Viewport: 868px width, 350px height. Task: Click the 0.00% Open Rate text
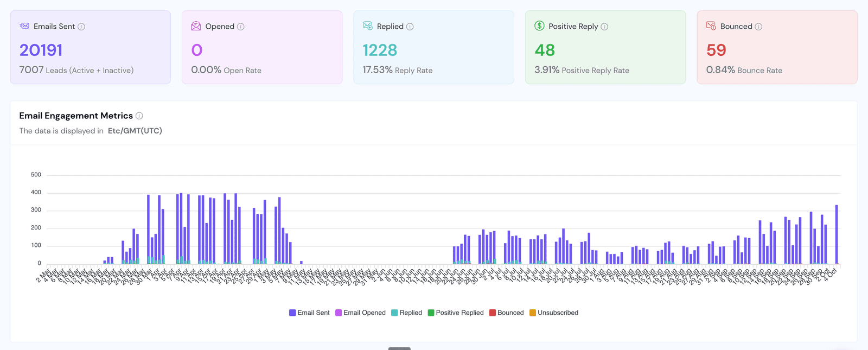[226, 70]
